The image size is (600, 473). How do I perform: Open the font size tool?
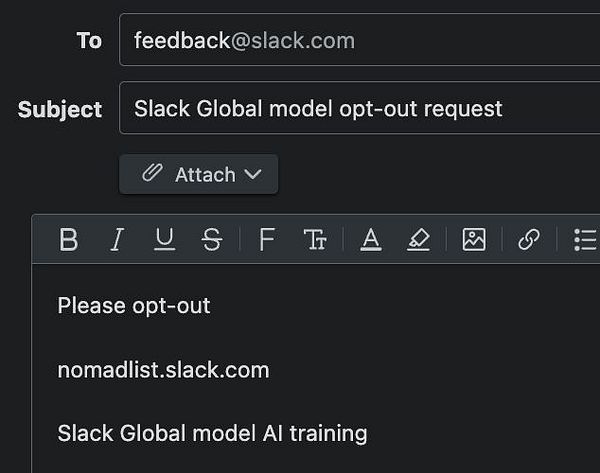point(315,240)
